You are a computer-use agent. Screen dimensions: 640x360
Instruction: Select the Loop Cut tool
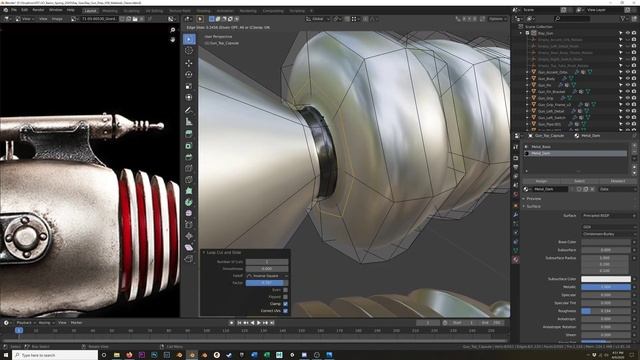pyautogui.click(x=189, y=168)
